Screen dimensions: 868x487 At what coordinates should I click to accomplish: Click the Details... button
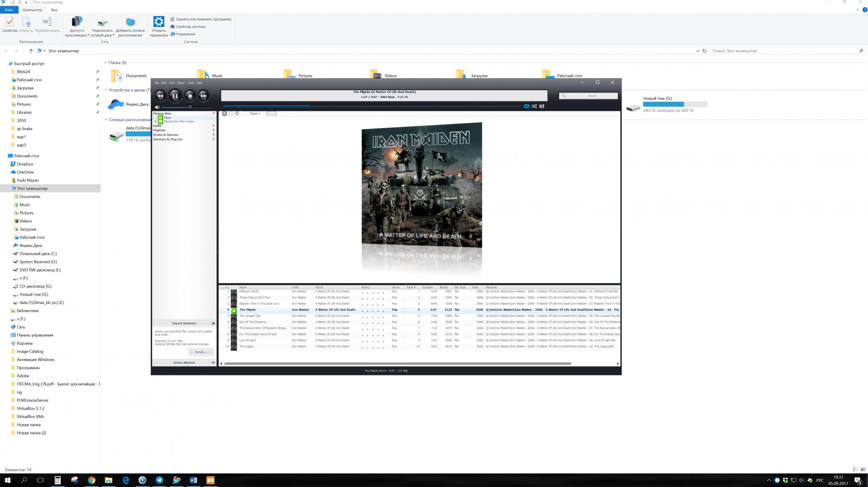[x=201, y=352]
